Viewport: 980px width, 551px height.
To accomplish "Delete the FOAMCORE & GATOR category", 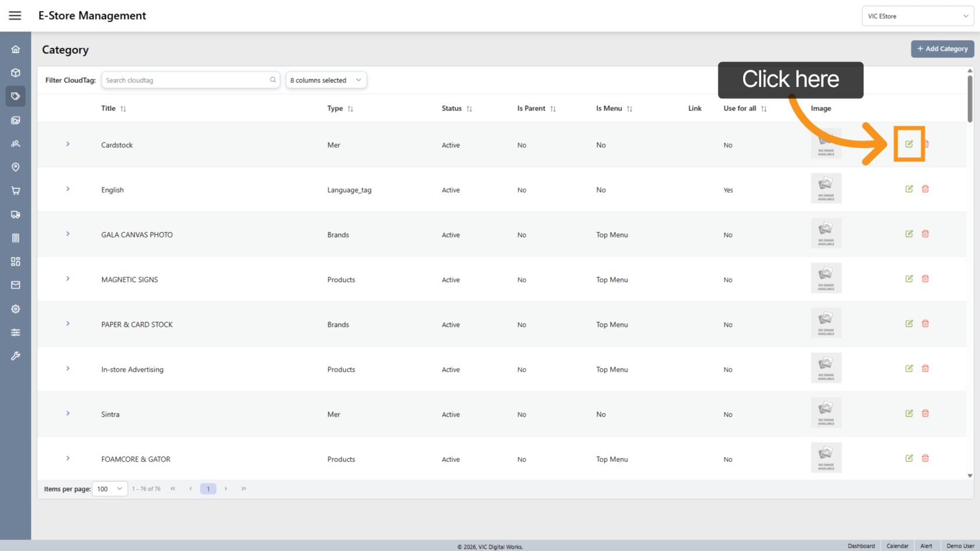I will [x=925, y=458].
